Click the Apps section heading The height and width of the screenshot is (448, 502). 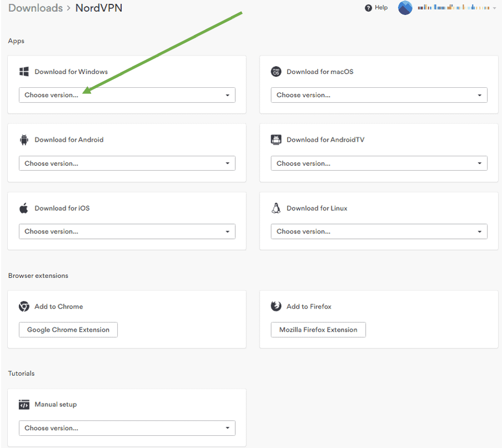tap(16, 41)
